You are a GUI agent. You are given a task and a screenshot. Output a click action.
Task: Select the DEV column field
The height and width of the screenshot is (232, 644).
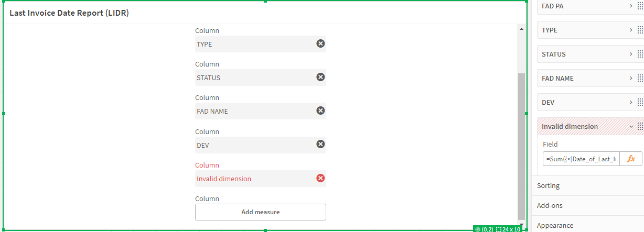261,145
